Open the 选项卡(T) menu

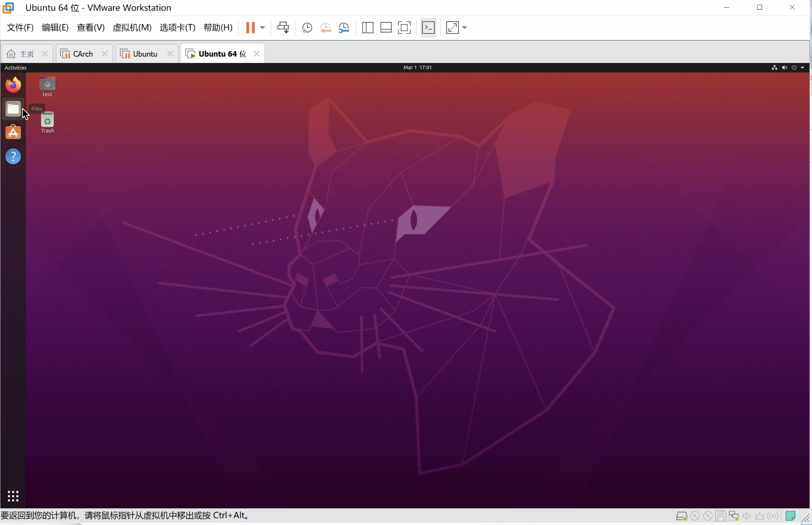point(177,27)
